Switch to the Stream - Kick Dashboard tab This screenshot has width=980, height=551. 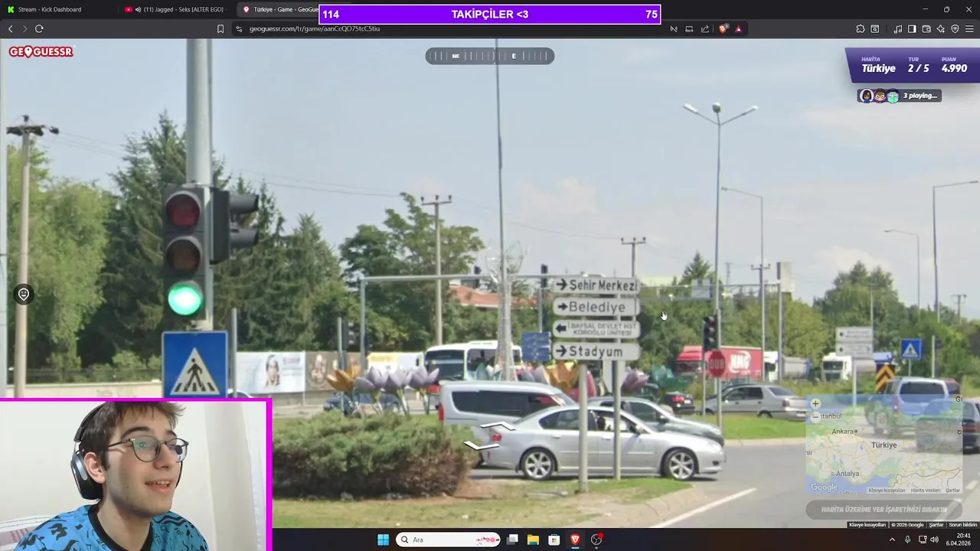pos(58,9)
